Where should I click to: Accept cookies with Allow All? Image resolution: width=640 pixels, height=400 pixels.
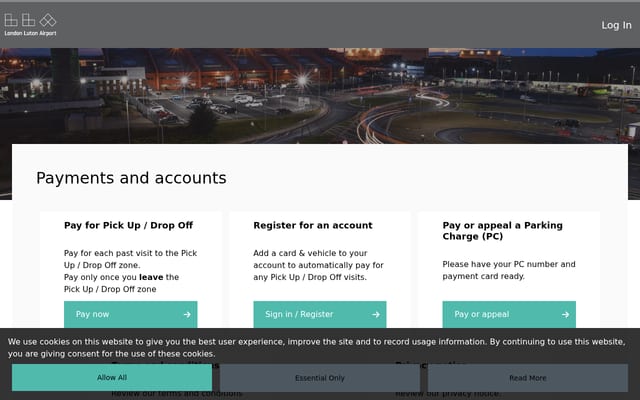(112, 378)
